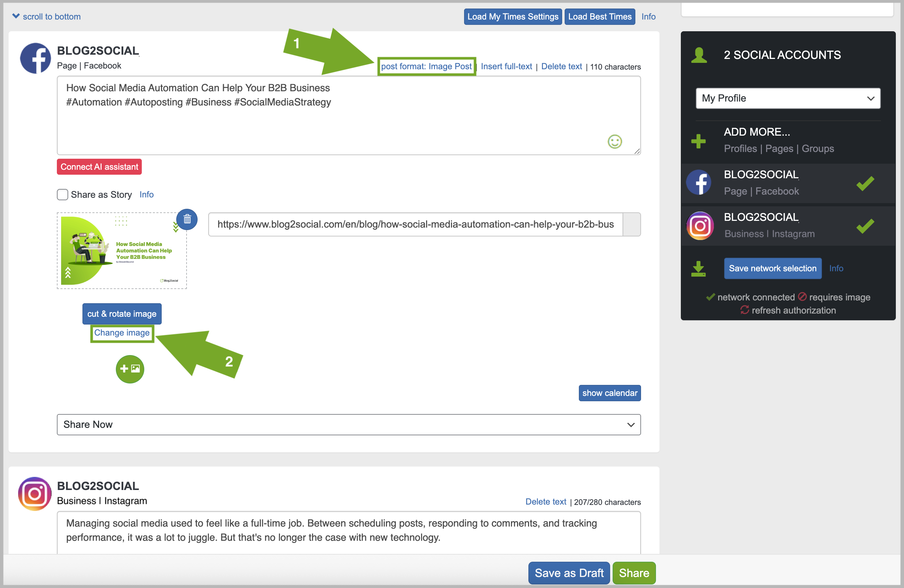904x588 pixels.
Task: Click the green Share button
Action: 634,573
